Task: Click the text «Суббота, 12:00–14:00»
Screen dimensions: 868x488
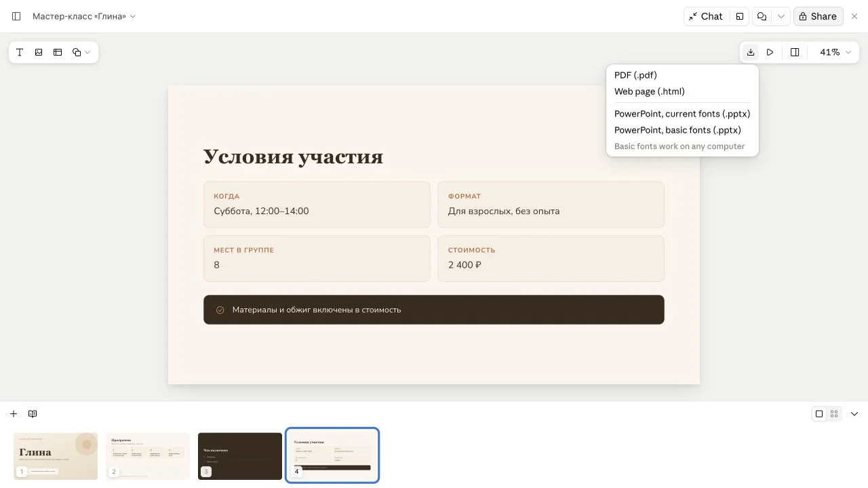Action: coord(261,211)
